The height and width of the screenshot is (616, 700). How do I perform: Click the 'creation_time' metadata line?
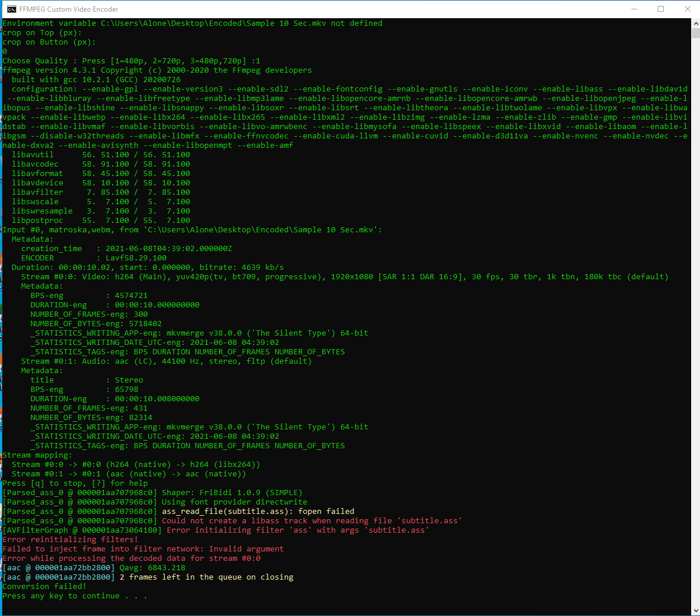[x=126, y=248]
